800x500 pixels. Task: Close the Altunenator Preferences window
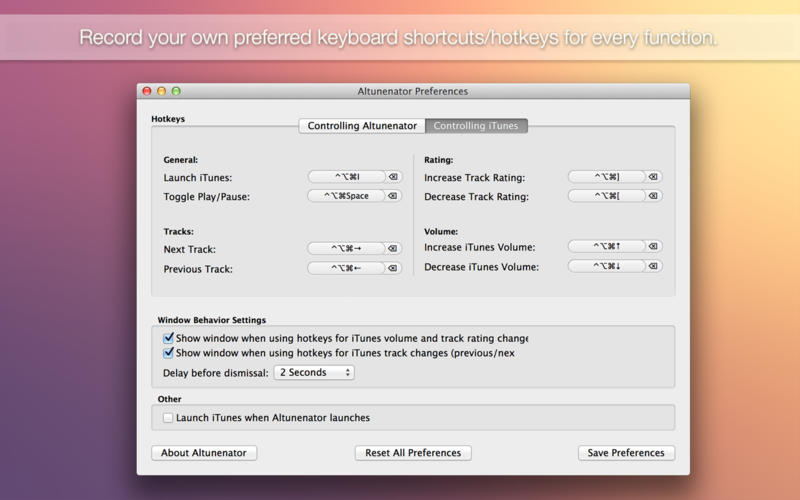[146, 91]
